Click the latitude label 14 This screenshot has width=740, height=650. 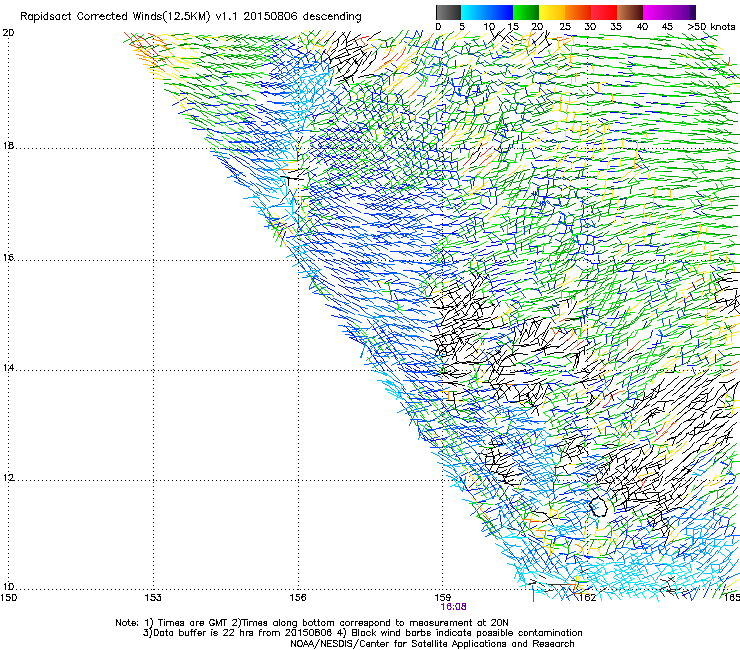coord(8,368)
